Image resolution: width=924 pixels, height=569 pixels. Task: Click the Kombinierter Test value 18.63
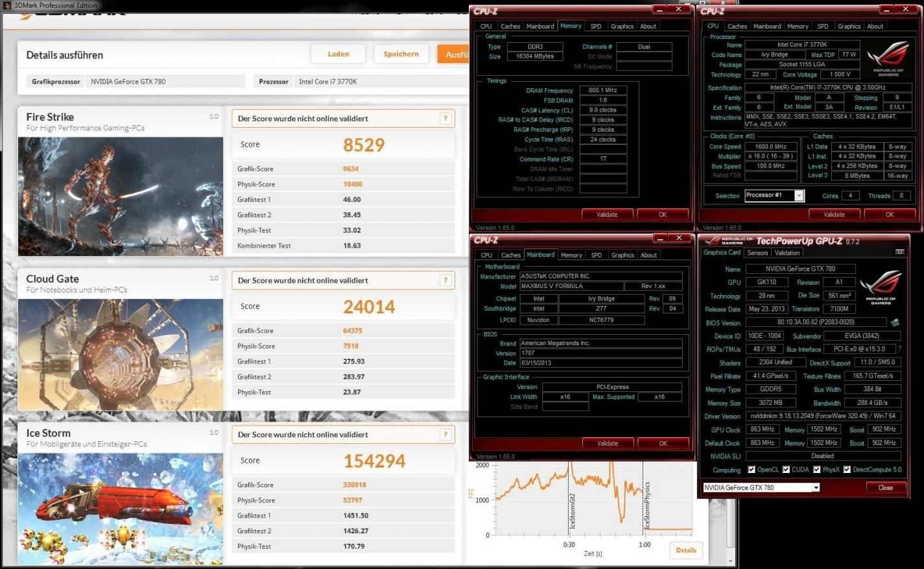click(352, 246)
